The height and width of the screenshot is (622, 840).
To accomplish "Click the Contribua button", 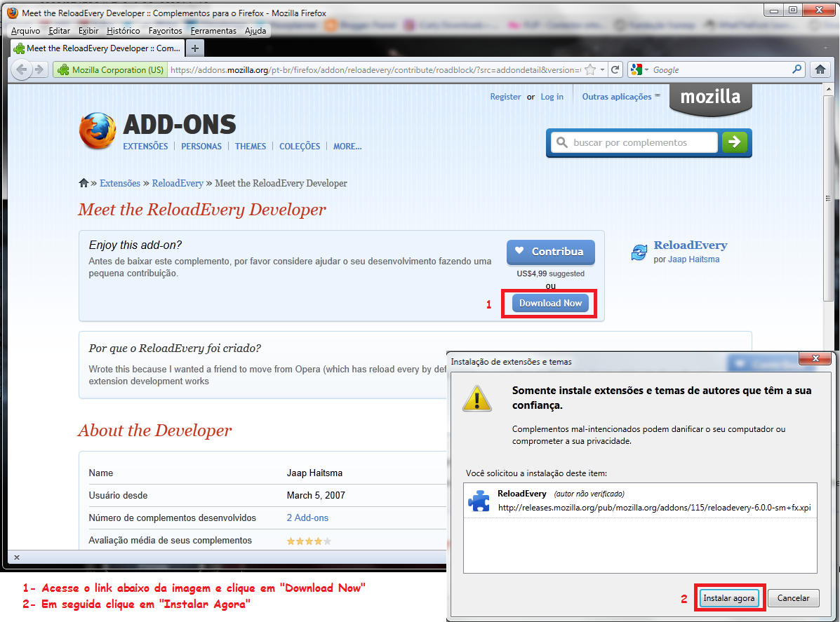I will point(551,252).
